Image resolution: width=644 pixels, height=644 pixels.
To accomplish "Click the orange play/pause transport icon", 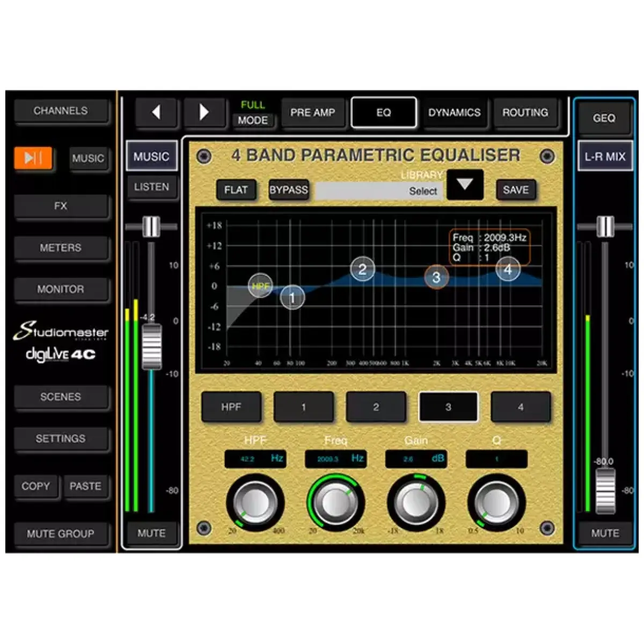I will click(x=33, y=158).
